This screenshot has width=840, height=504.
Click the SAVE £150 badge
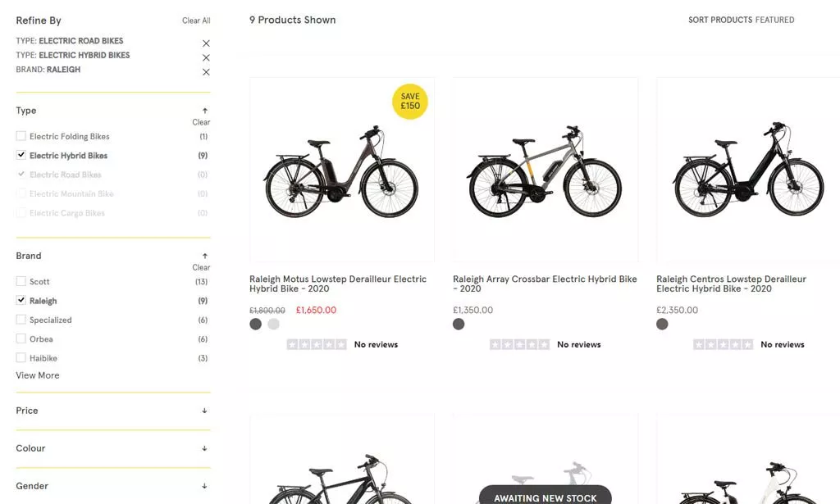point(410,102)
